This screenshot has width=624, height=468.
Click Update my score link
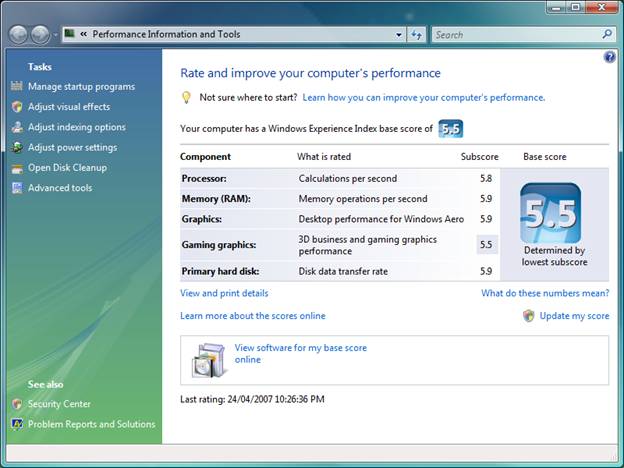tap(574, 316)
